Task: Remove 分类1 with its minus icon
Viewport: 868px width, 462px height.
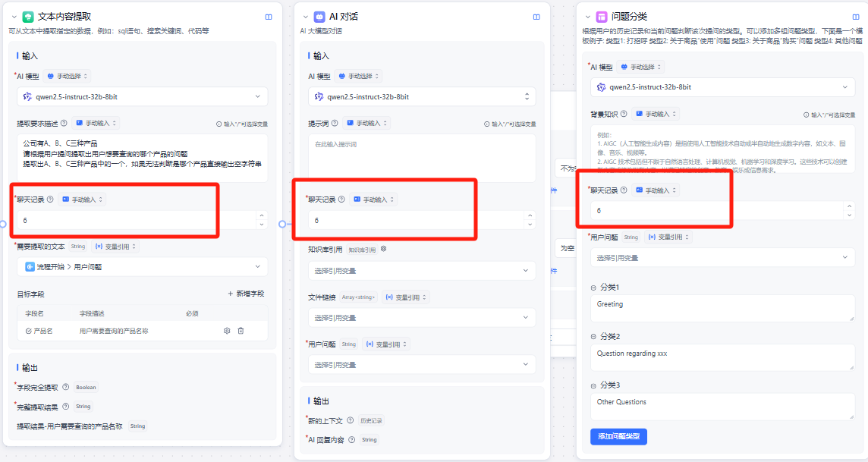Action: 593,288
